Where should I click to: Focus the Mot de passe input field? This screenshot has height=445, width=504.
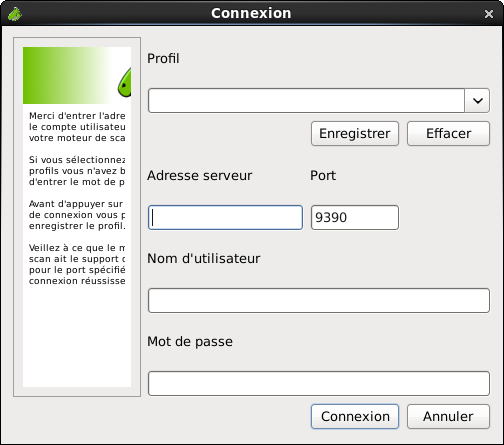click(x=319, y=383)
